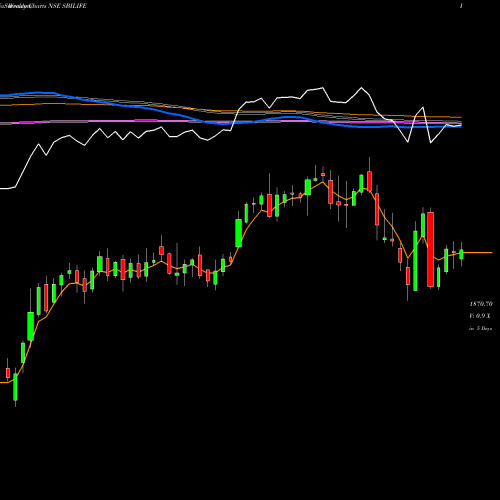Click the small italic label at top right
Screen dimensions: 500x500
[461, 6]
